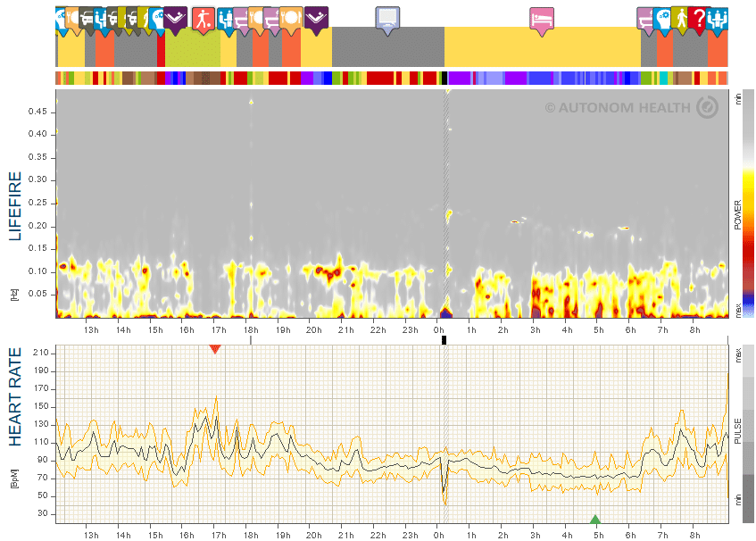Viewport: 756px width, 541px height.
Task: Click the HEART RATE chart title
Action: tap(15, 397)
